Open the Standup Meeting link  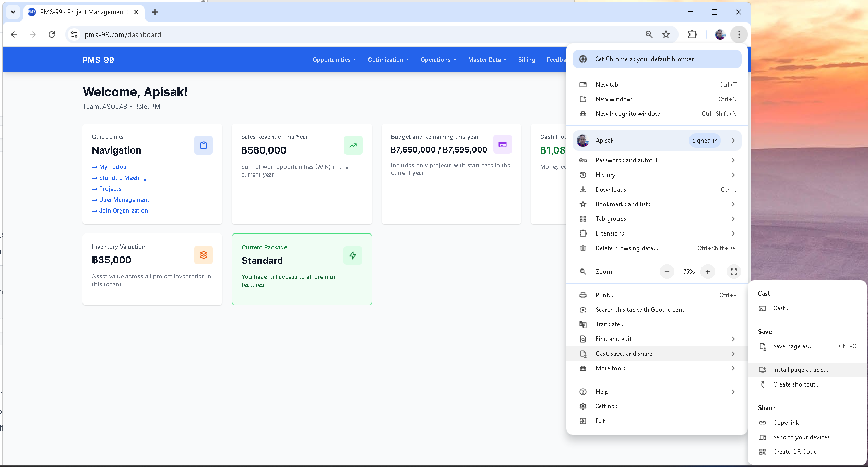tap(119, 178)
